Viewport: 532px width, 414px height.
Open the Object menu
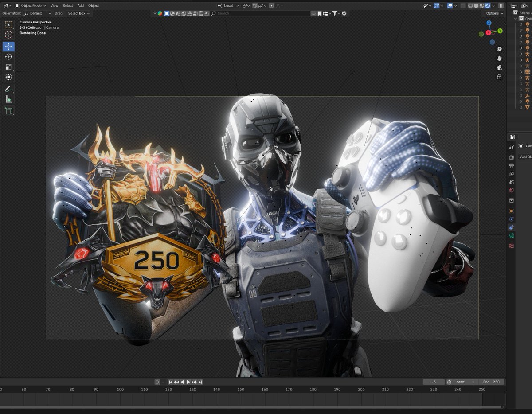(x=94, y=6)
